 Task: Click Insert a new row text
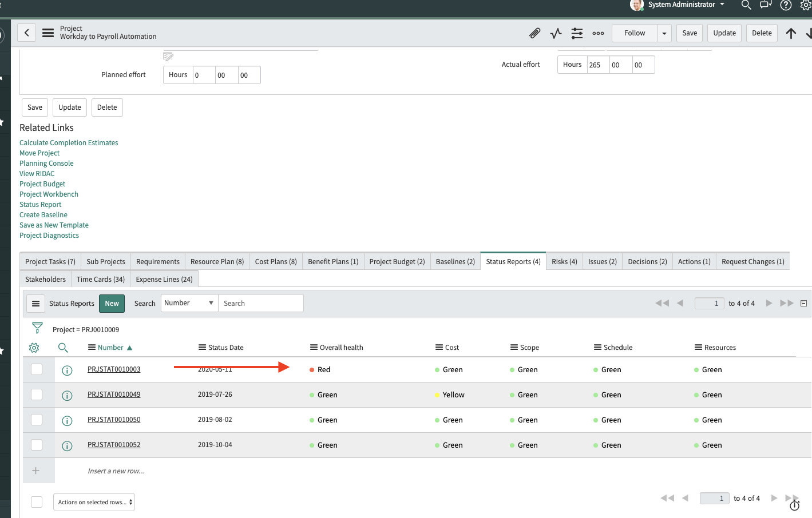pyautogui.click(x=116, y=471)
